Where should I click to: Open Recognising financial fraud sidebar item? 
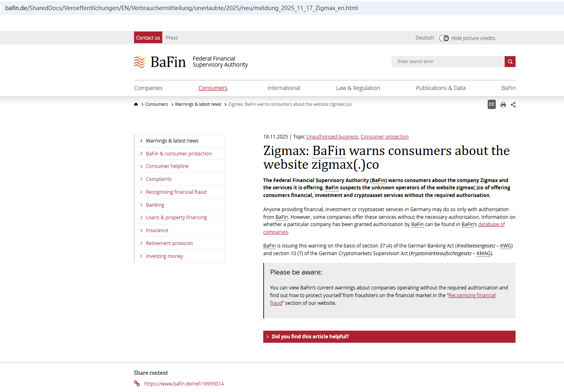tap(179, 192)
